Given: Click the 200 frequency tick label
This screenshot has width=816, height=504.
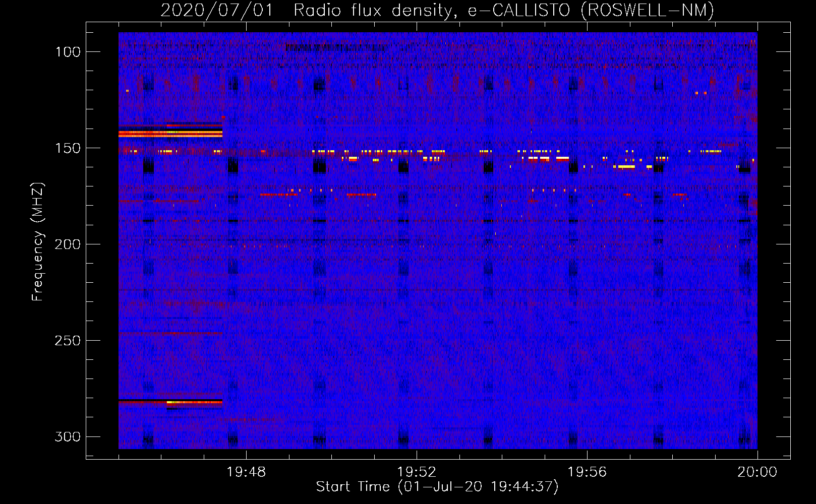Looking at the screenshot, I should (68, 244).
